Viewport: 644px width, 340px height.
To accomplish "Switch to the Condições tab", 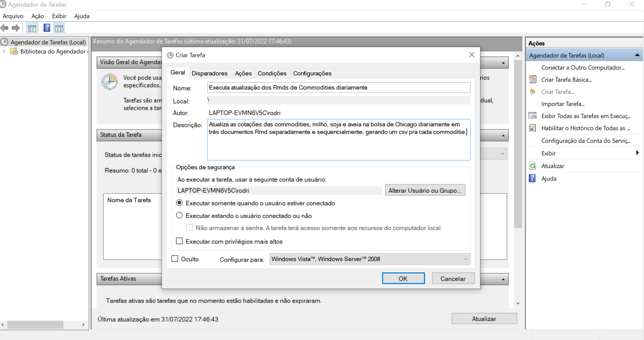I will 272,73.
